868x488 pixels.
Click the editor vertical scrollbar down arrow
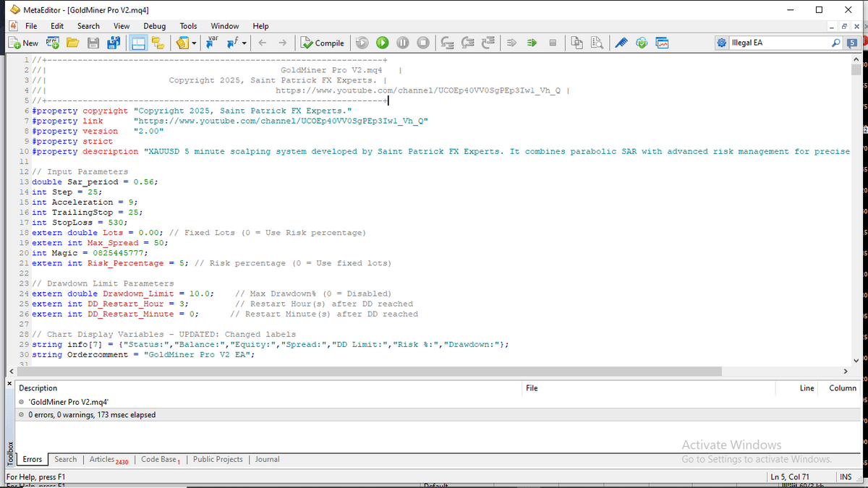857,359
